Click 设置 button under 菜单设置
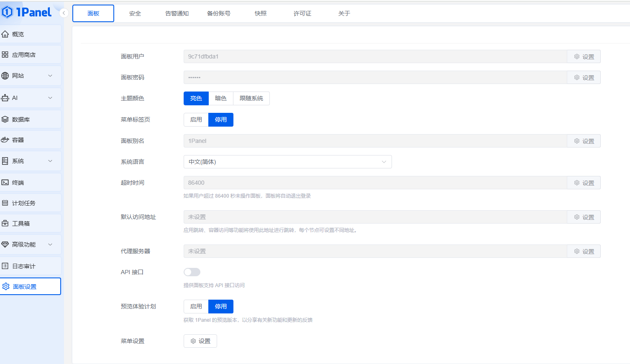 [200, 341]
